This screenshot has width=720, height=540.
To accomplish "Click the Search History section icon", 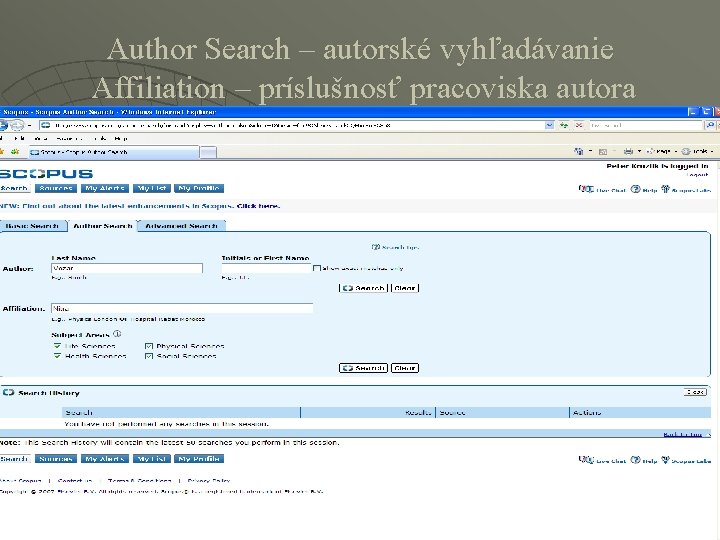I will (8, 393).
